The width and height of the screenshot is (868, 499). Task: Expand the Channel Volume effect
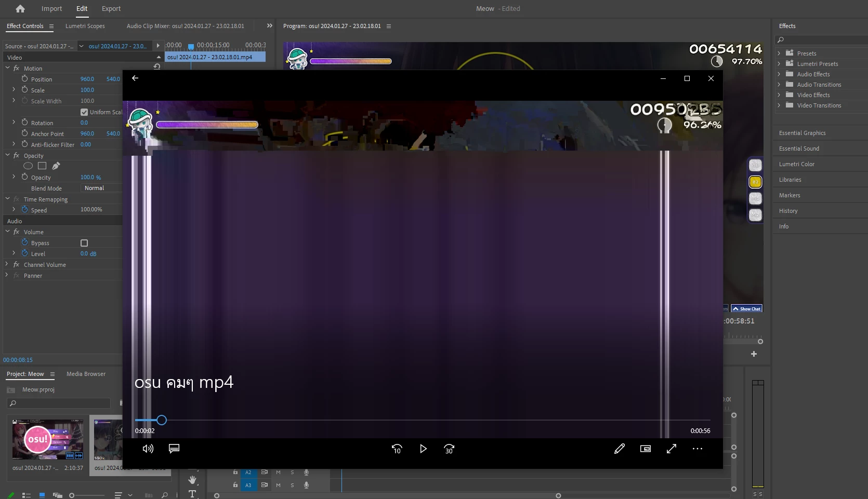(7, 264)
